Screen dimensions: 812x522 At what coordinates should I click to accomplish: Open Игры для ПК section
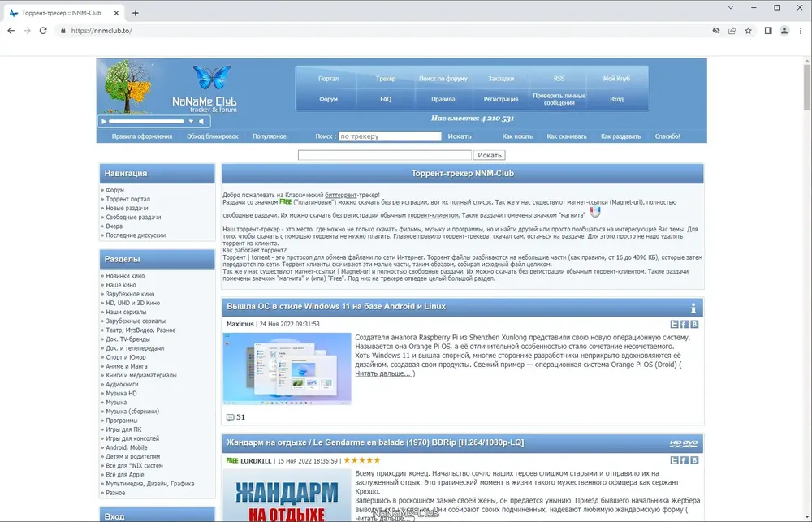[x=123, y=429]
